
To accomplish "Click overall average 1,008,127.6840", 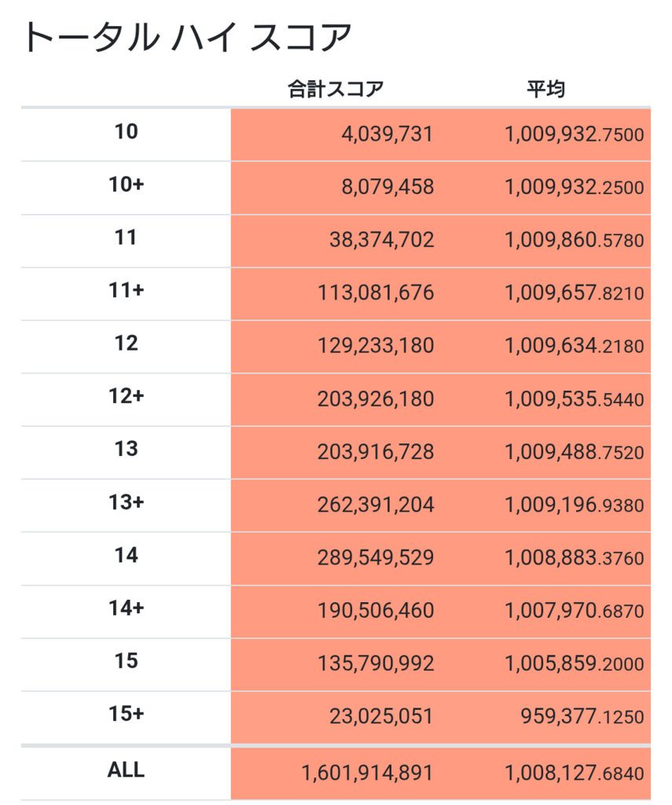I will (574, 773).
